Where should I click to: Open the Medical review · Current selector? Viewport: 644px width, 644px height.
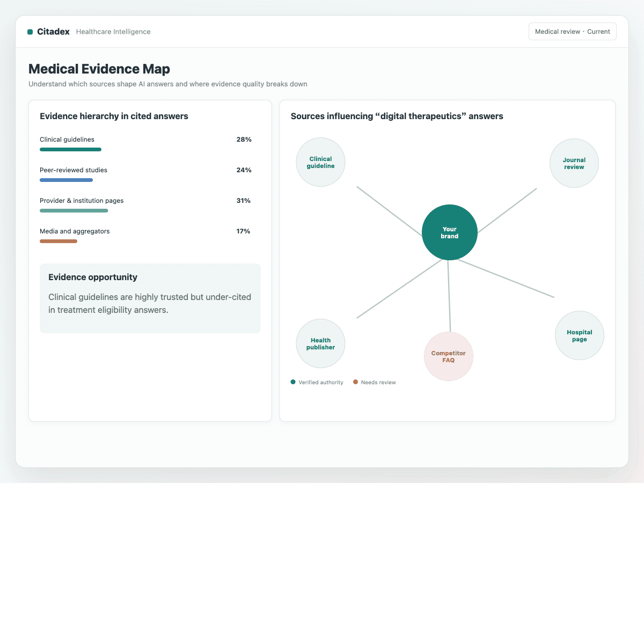(573, 32)
